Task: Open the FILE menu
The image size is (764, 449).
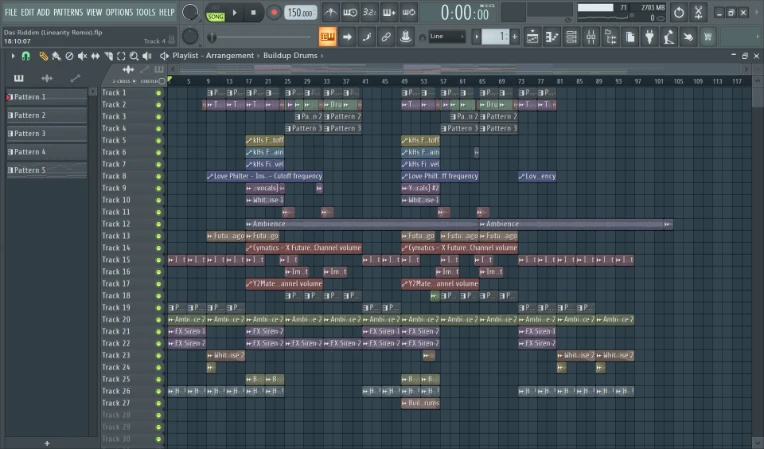Action: (11, 12)
